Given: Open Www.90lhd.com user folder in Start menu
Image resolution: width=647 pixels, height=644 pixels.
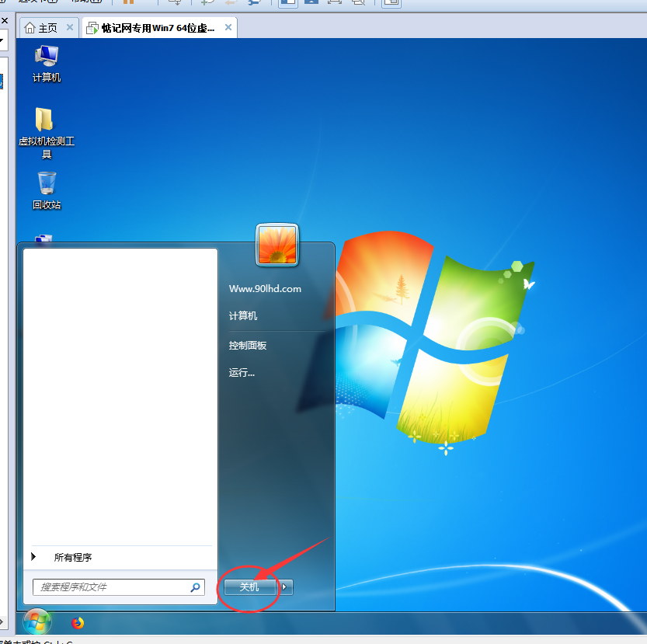Looking at the screenshot, I should point(265,288).
